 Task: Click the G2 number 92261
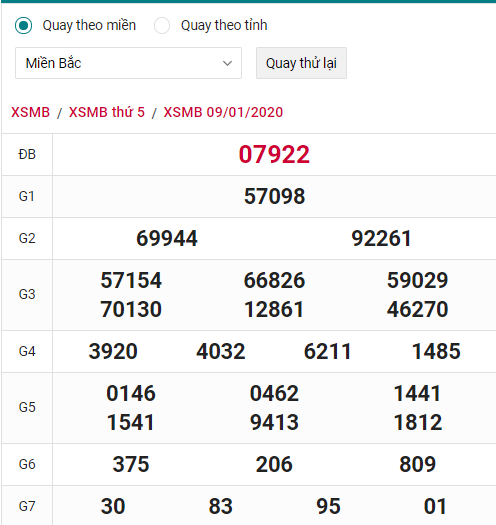381,238
